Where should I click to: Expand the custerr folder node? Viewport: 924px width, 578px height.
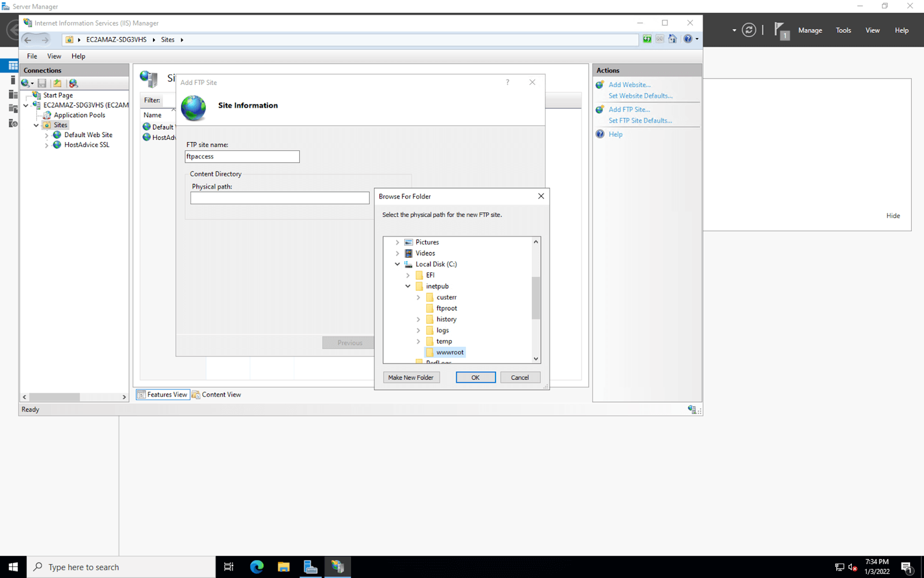pos(418,297)
